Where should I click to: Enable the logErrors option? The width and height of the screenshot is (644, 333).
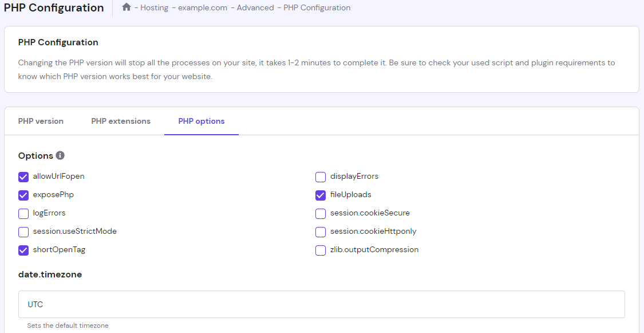click(23, 213)
